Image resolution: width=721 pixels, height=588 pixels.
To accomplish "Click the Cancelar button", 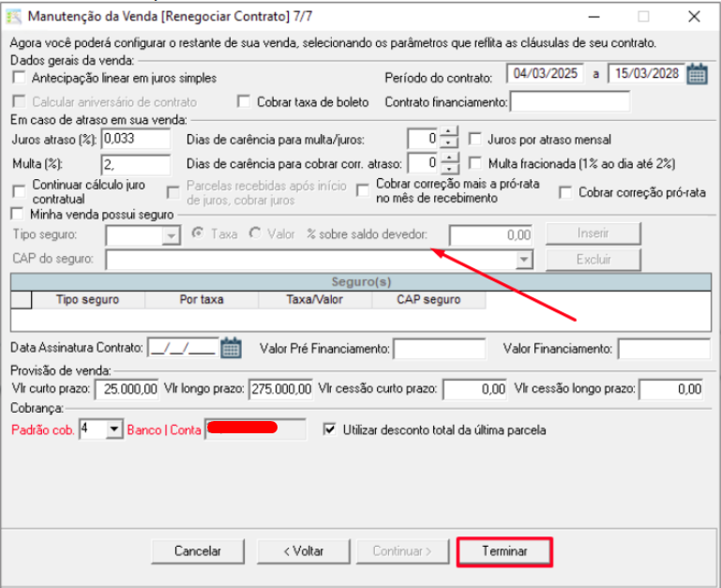I will coord(198,551).
